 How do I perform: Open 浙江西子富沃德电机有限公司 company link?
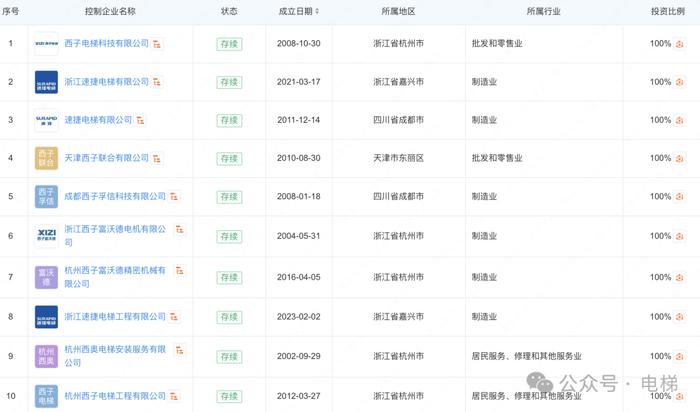click(115, 235)
